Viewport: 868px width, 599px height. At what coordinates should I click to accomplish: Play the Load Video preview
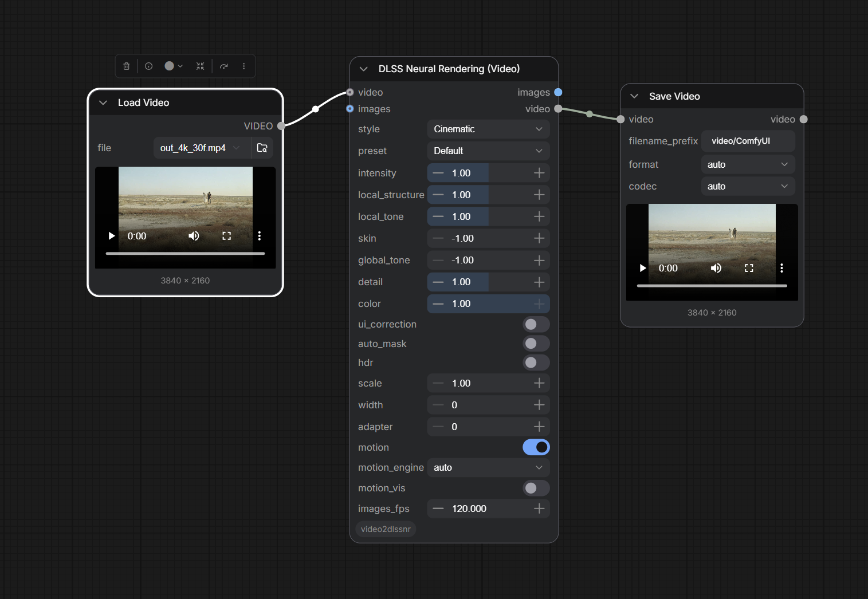point(112,236)
